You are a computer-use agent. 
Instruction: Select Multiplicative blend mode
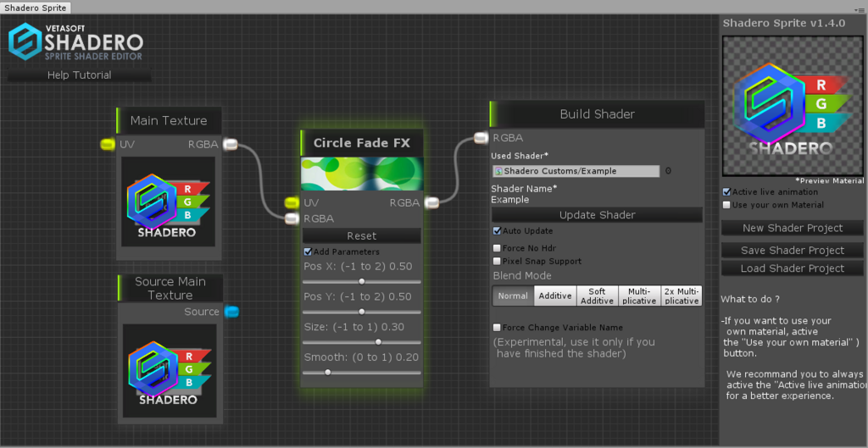click(639, 296)
